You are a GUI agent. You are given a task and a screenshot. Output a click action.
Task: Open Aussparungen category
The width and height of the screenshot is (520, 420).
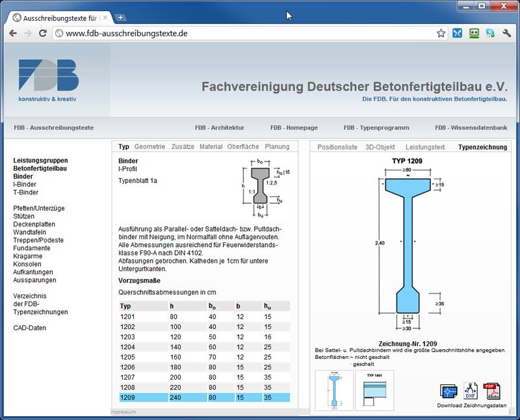[x=34, y=280]
